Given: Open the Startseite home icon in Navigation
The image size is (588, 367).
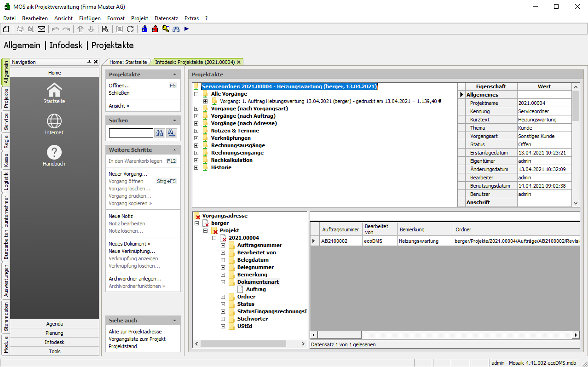Looking at the screenshot, I should coord(54,92).
